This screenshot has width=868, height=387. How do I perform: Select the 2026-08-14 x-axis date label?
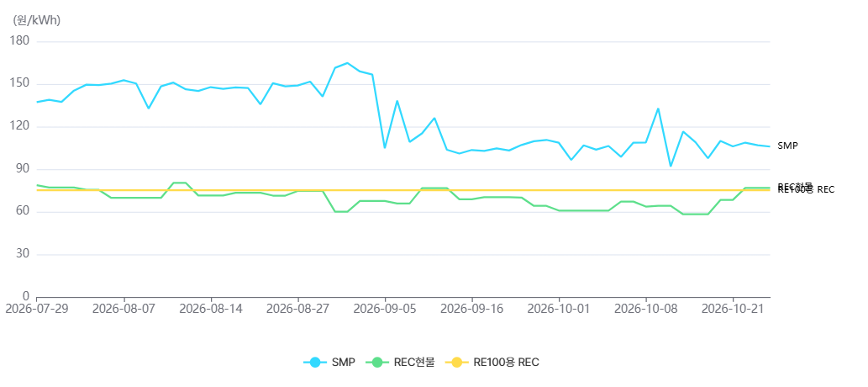tap(211, 308)
